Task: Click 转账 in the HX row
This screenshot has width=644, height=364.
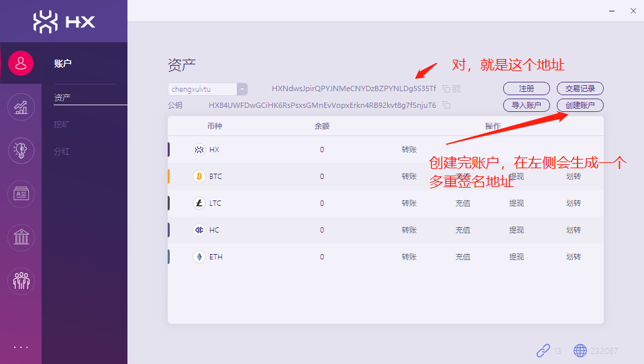Action: click(409, 149)
